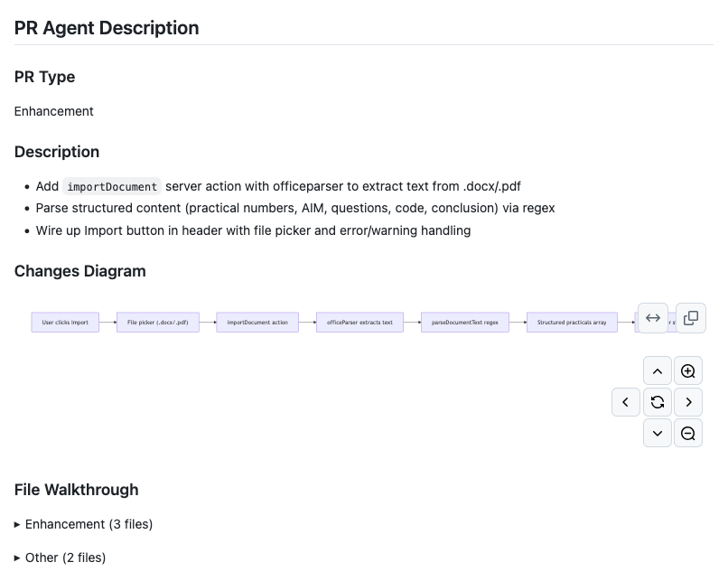
Task: Select the 'File picker (.docx/.pdf)' diagram node
Action: coord(158,323)
